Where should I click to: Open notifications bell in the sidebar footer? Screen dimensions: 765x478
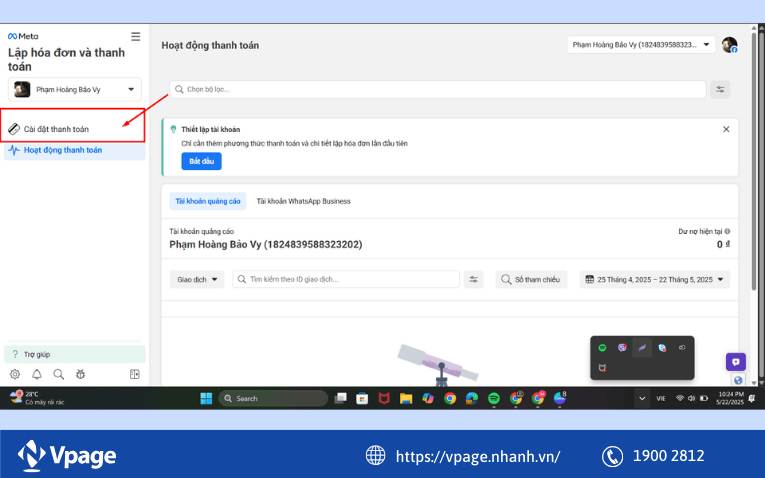tap(37, 374)
